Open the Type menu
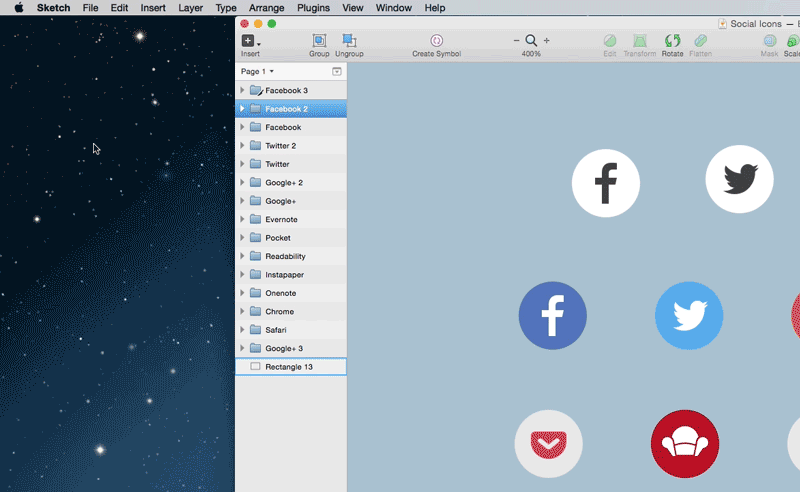Image resolution: width=800 pixels, height=492 pixels. pyautogui.click(x=226, y=8)
